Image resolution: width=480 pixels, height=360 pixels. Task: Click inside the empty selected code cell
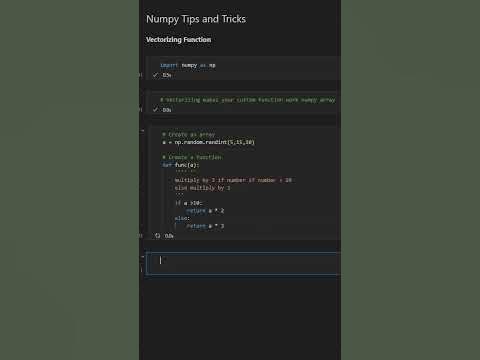[x=243, y=264]
